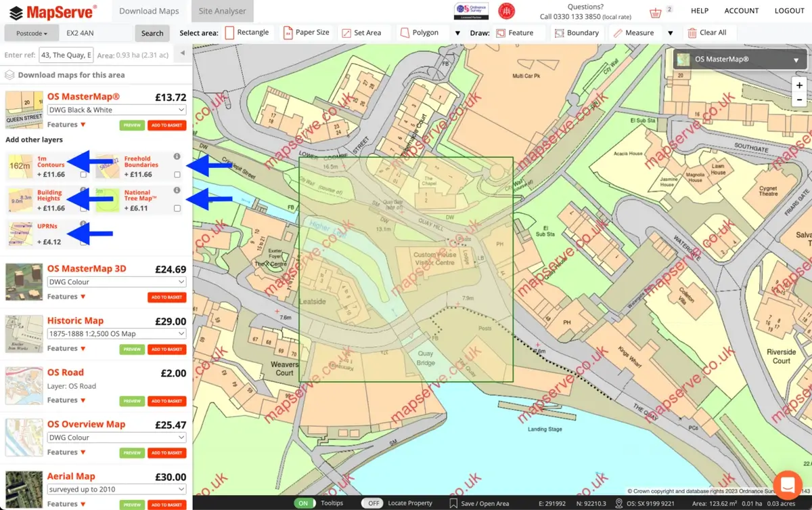
Task: Collapse the sidebar with arrow handle
Action: pyautogui.click(x=182, y=53)
